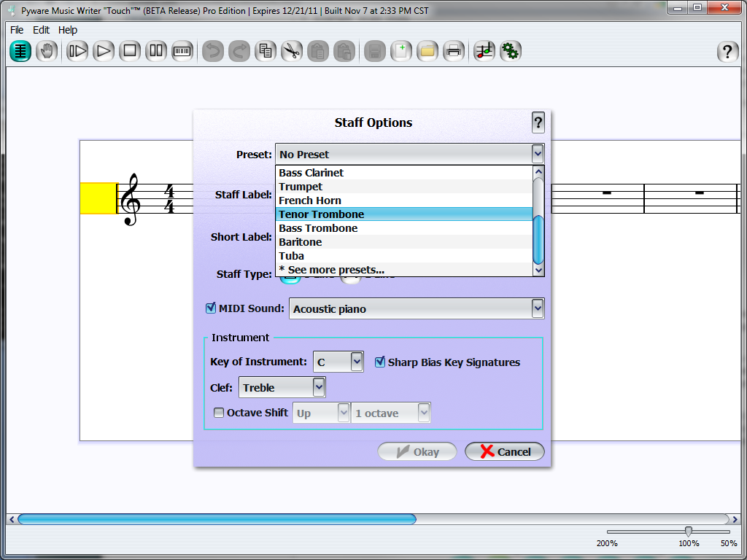Select Tenor Trombone from preset list
Viewport: 747px width, 560px height.
(x=322, y=214)
